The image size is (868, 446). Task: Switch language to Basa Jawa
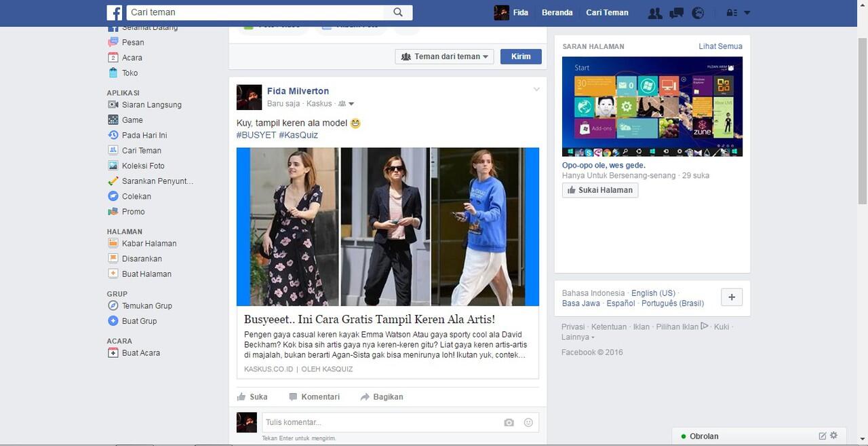click(x=581, y=303)
